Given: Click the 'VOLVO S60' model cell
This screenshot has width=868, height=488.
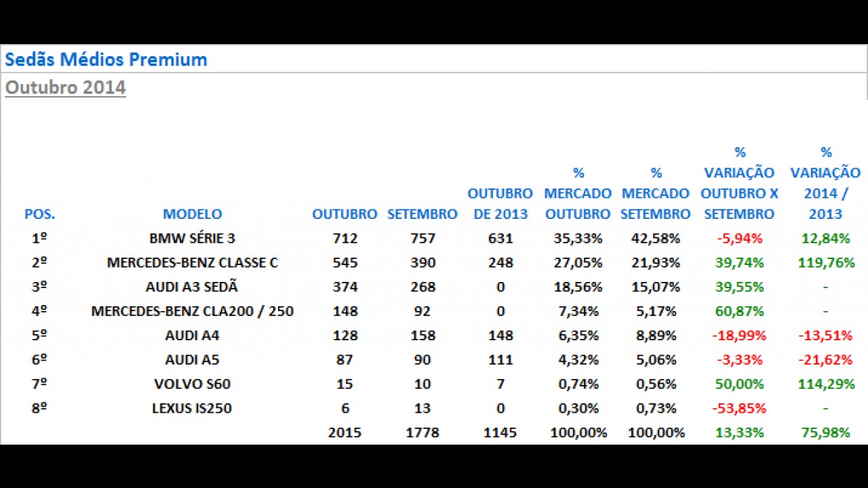Looking at the screenshot, I should pyautogui.click(x=193, y=384).
